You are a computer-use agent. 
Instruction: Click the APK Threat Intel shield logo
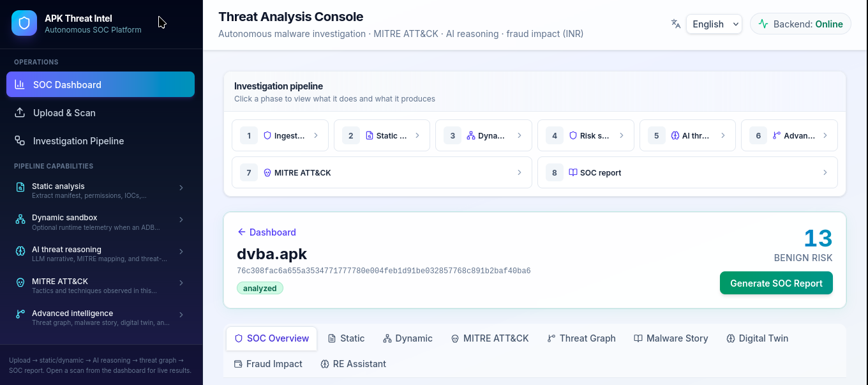click(24, 23)
